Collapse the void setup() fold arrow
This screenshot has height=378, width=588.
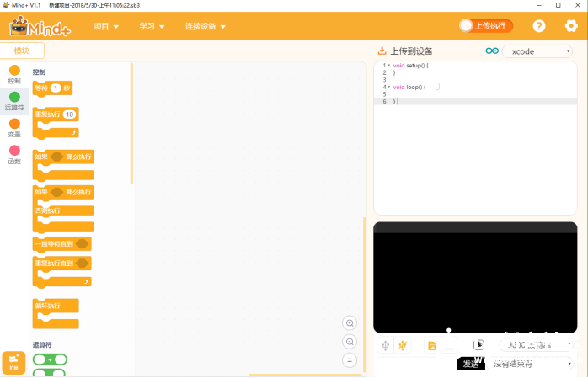[x=389, y=65]
